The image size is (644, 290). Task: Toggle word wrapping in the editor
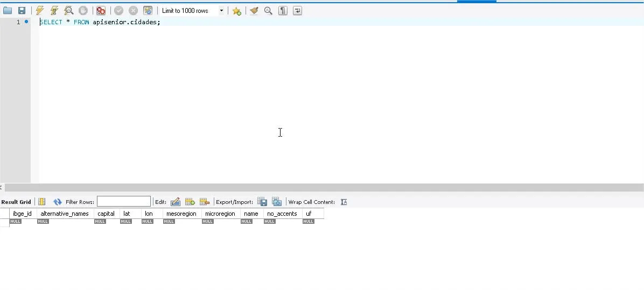(x=297, y=11)
